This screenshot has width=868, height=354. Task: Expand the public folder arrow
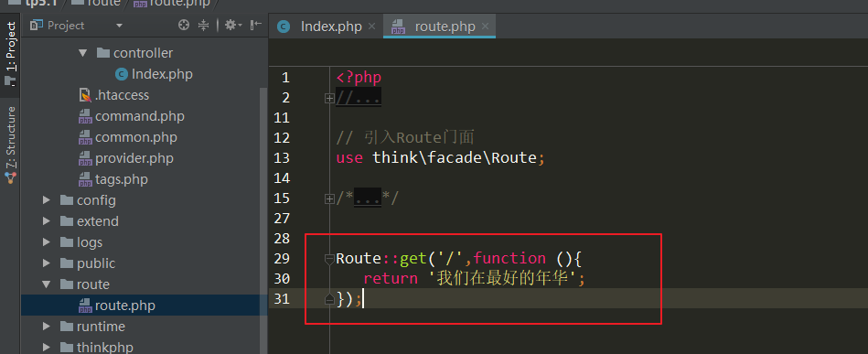[47, 263]
